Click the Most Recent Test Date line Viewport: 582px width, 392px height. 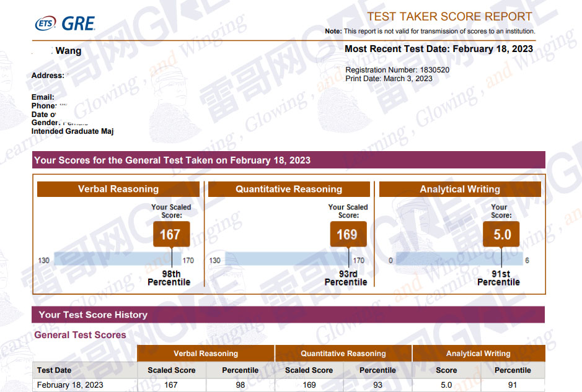tap(439, 49)
